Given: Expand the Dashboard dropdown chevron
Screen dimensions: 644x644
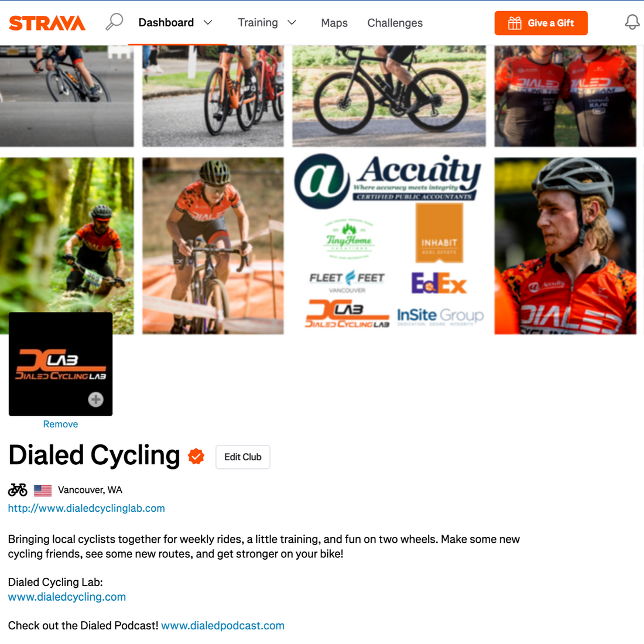Looking at the screenshot, I should click(x=208, y=23).
